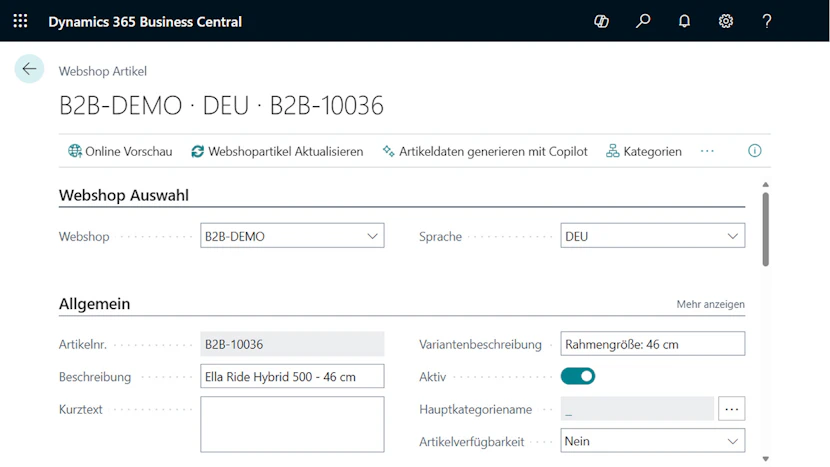Click the search magnifier icon
The width and height of the screenshot is (830, 467).
coord(643,21)
